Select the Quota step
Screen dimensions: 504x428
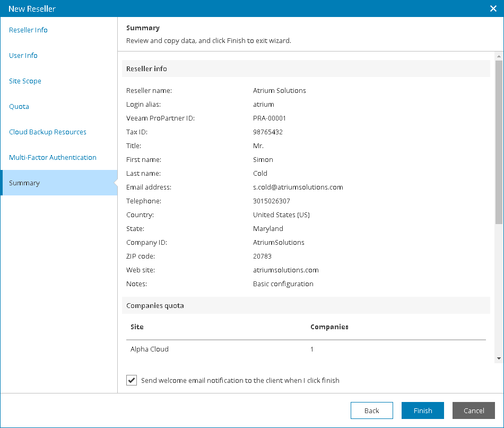coord(19,107)
